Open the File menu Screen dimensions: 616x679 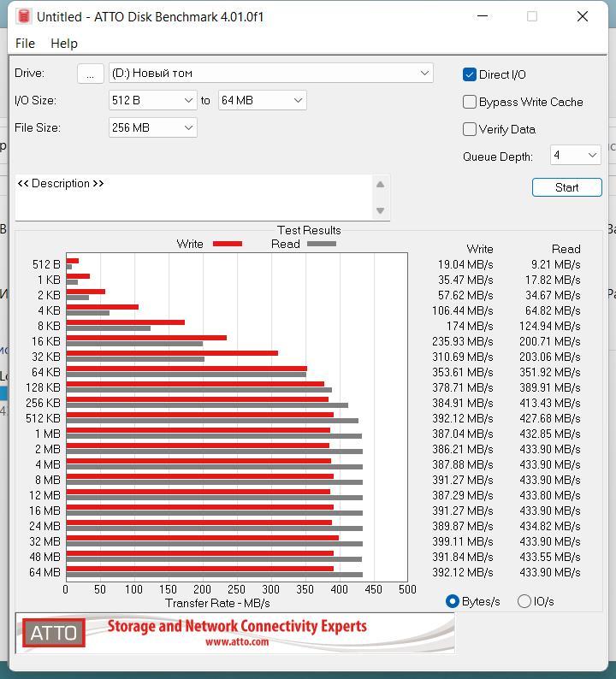coord(25,44)
